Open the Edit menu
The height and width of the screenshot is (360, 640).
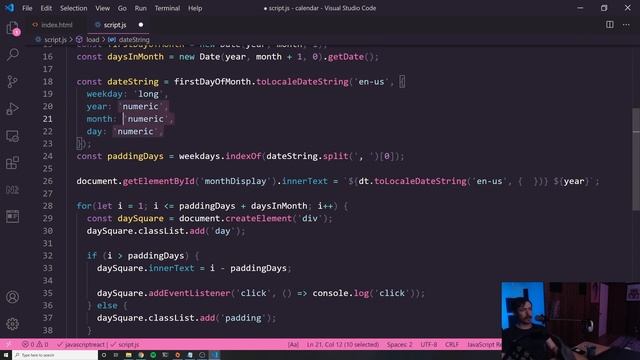pos(46,8)
